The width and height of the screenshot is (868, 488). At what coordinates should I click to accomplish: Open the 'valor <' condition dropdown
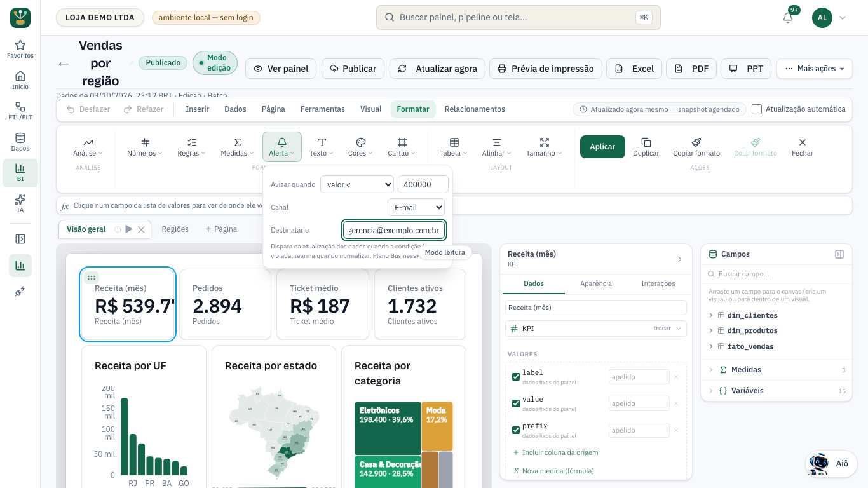pyautogui.click(x=357, y=184)
